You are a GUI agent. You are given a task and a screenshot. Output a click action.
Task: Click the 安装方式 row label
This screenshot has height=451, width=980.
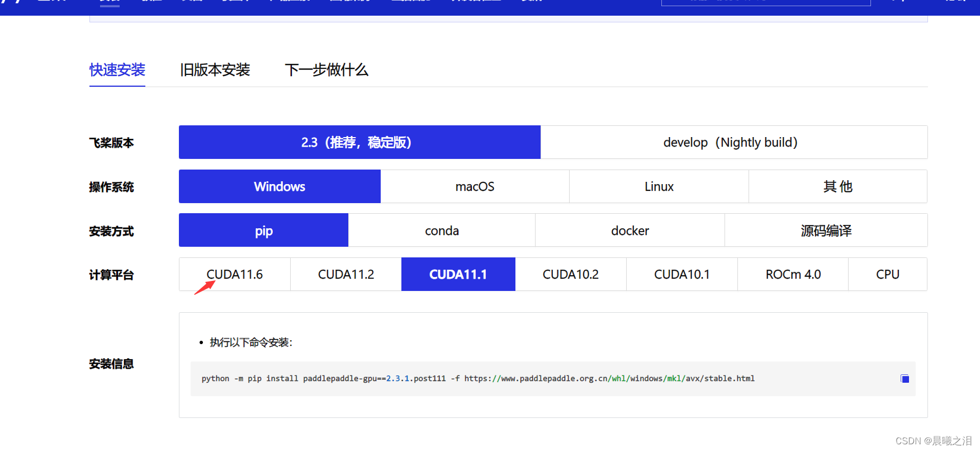(111, 231)
